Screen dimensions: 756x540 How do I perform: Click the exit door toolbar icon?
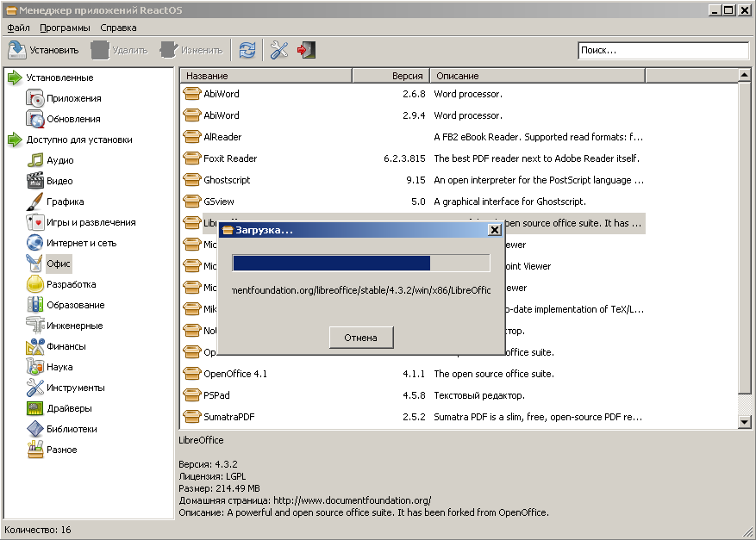[307, 50]
